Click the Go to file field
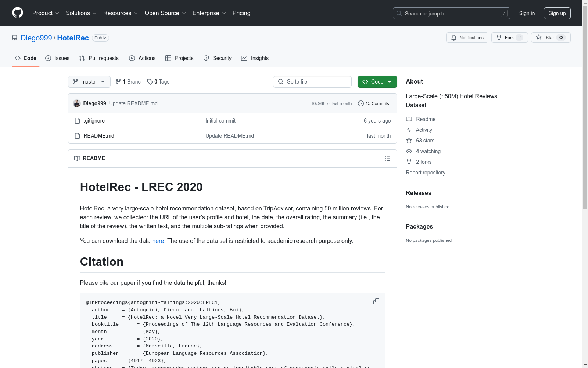The height and width of the screenshot is (368, 588). click(x=312, y=82)
